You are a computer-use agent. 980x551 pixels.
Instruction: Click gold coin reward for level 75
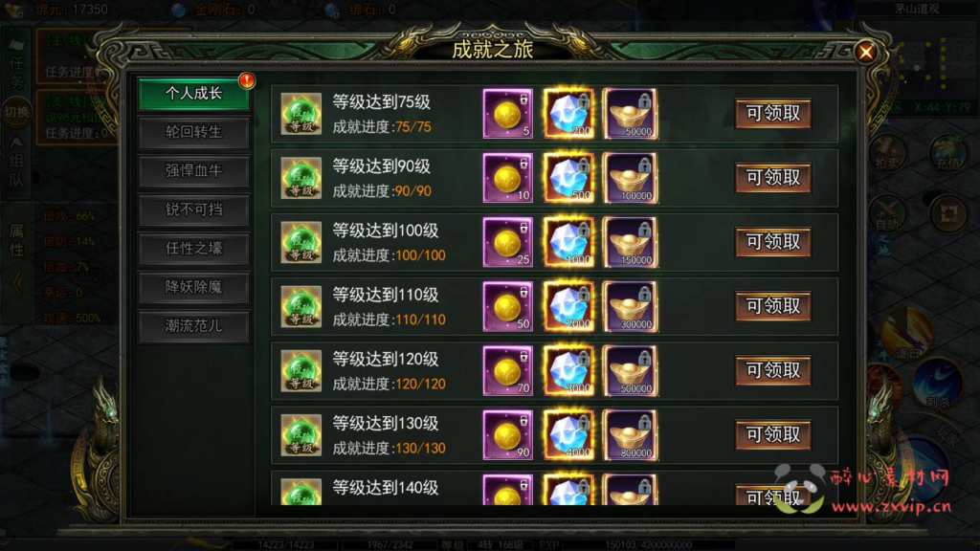tap(507, 114)
